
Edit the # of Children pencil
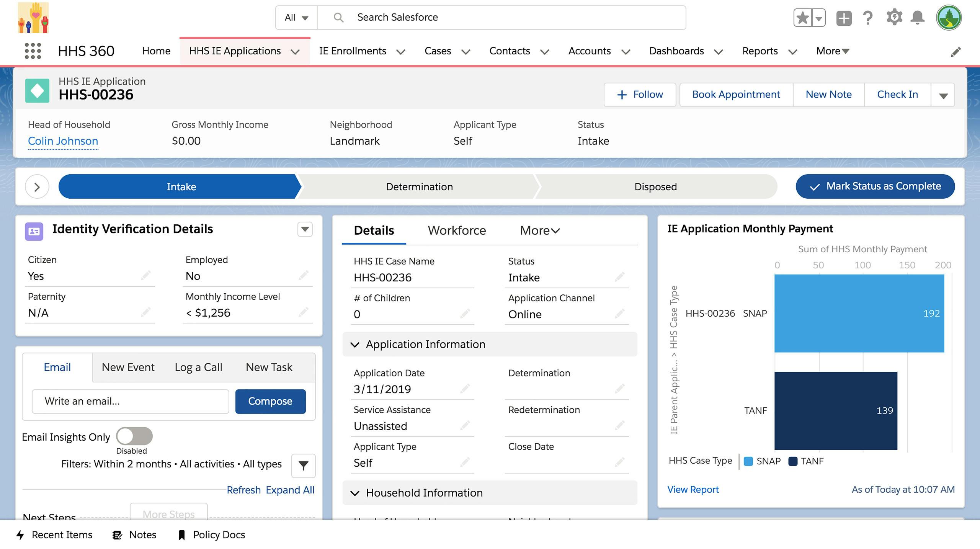(465, 314)
